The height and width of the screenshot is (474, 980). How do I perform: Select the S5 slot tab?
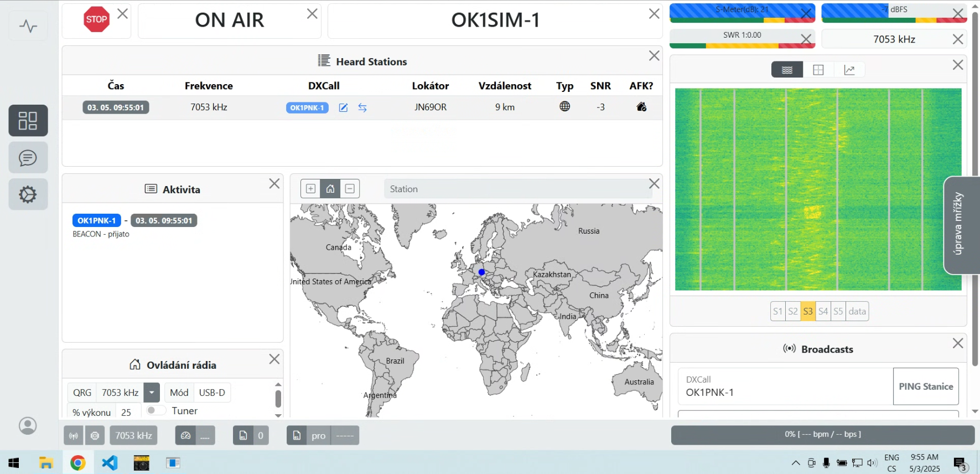[x=838, y=311]
